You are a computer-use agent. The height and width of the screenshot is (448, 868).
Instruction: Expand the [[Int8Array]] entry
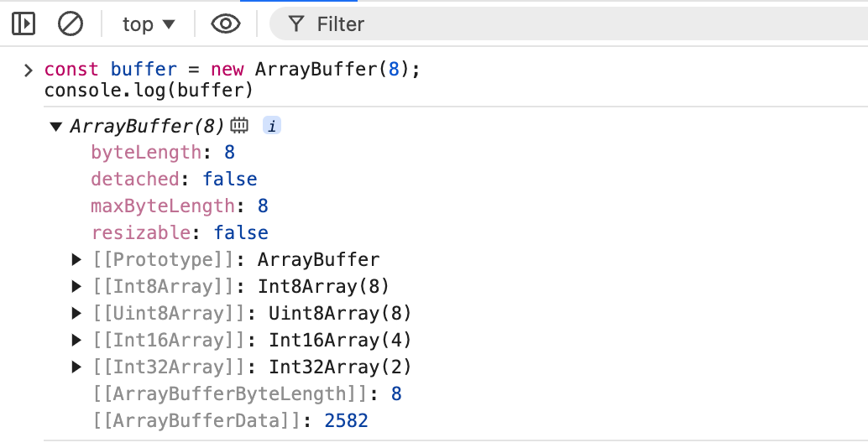(76, 286)
